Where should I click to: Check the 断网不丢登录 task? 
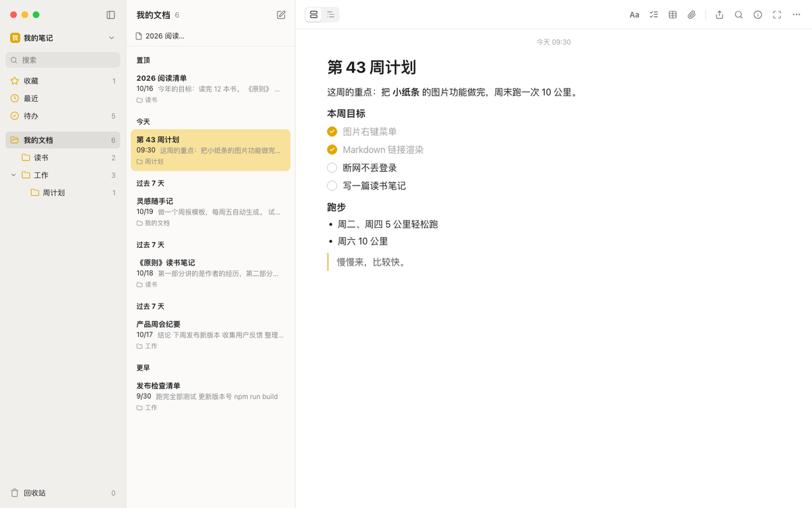[x=332, y=168]
